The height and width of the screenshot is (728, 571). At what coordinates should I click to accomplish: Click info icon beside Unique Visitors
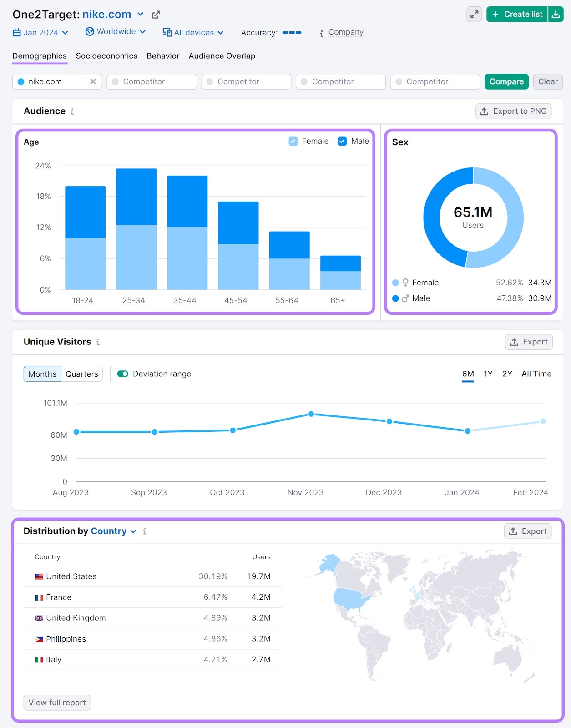click(x=98, y=342)
